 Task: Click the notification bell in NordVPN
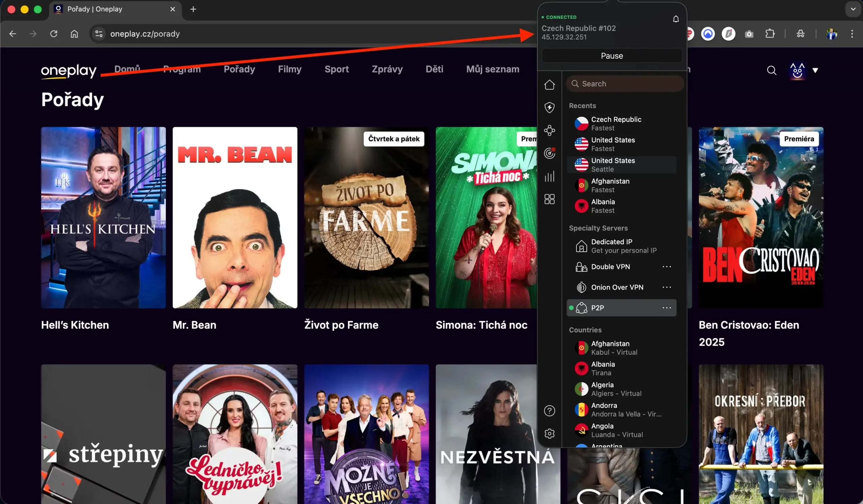coord(676,19)
